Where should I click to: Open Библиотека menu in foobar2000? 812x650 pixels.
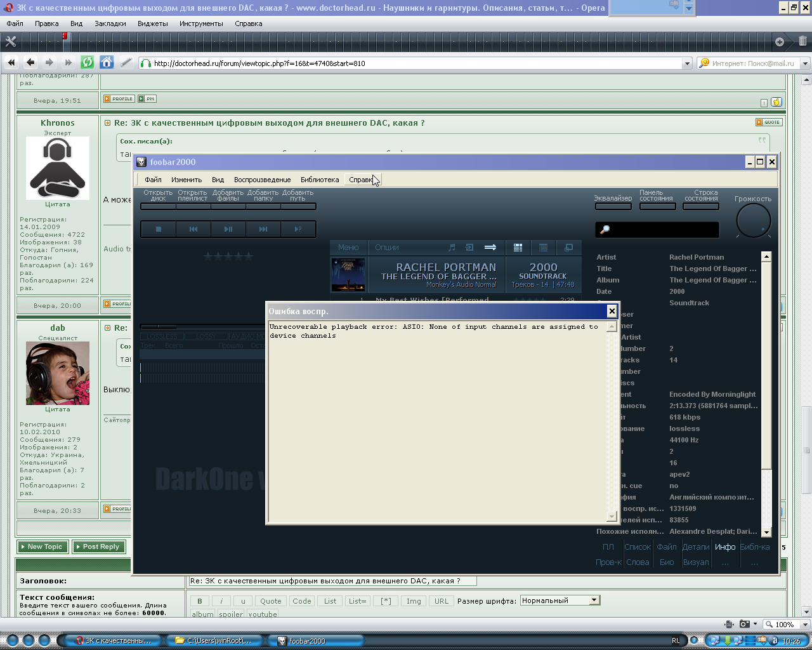click(x=320, y=180)
